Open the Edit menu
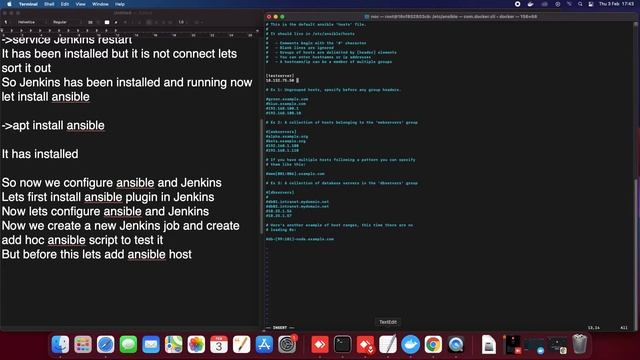Screen dimensions: 640x360 [x=65, y=4]
